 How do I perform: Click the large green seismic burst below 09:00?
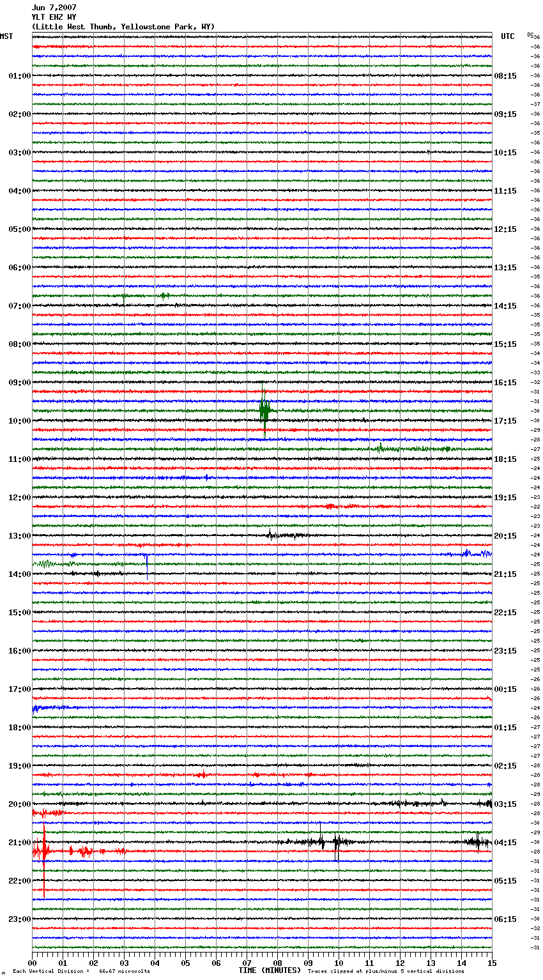tap(265, 410)
